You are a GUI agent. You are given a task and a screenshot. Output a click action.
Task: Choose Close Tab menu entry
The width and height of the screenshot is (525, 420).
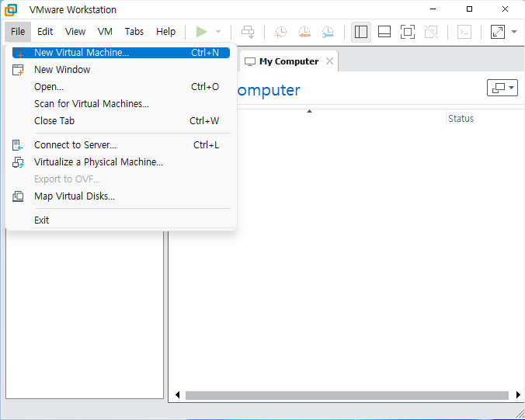click(121, 121)
